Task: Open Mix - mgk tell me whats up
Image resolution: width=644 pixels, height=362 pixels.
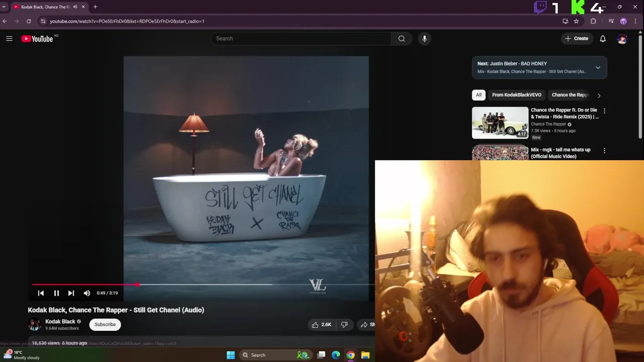Action: pyautogui.click(x=560, y=153)
